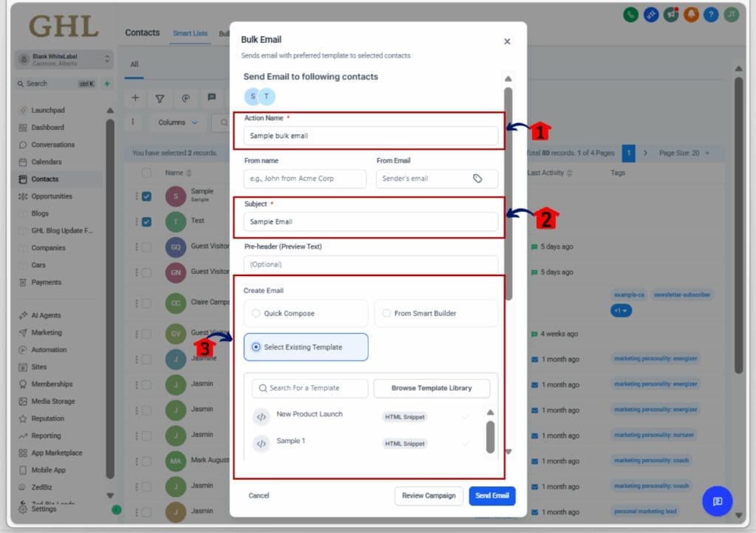Select the Quick Compose radio option

[x=256, y=314]
